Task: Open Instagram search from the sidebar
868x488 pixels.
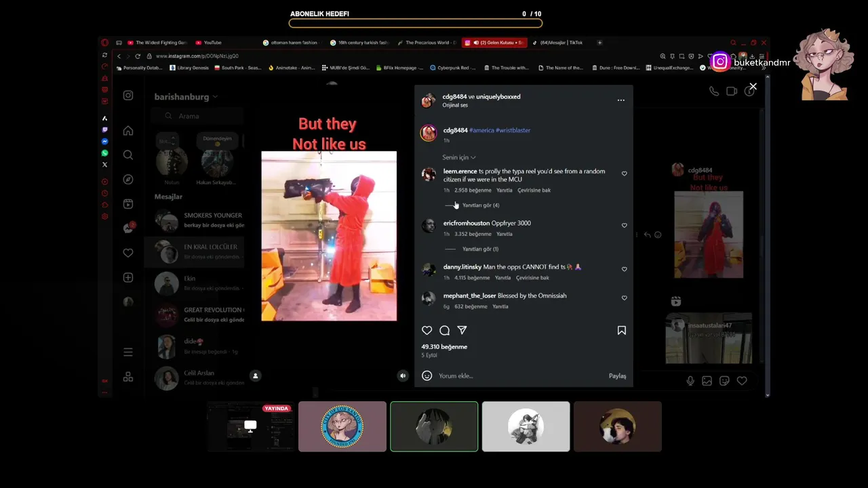Action: (128, 155)
